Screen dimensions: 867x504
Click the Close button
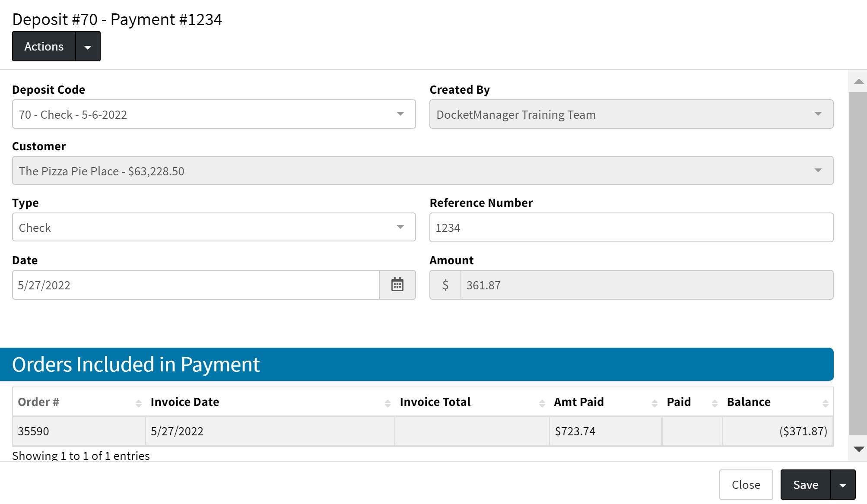[x=746, y=485]
